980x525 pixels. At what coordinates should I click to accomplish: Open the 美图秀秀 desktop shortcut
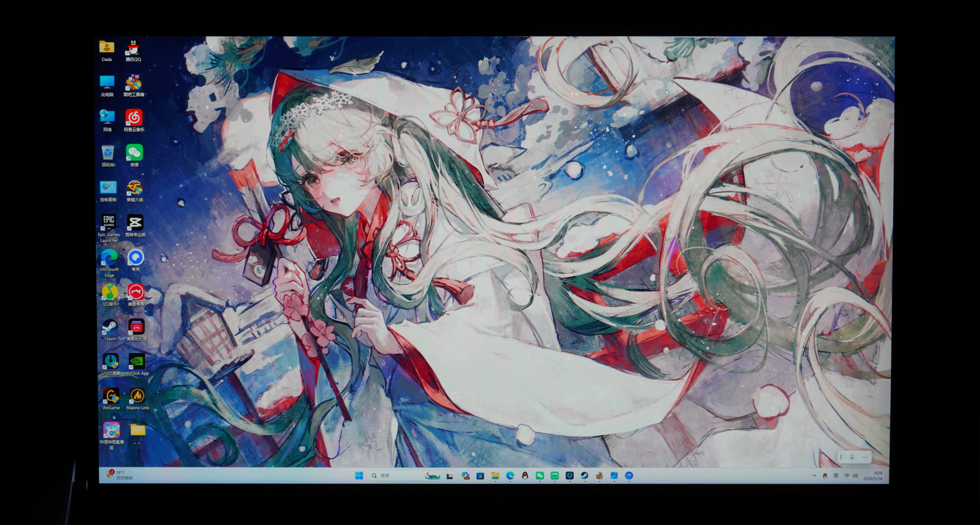click(x=136, y=295)
